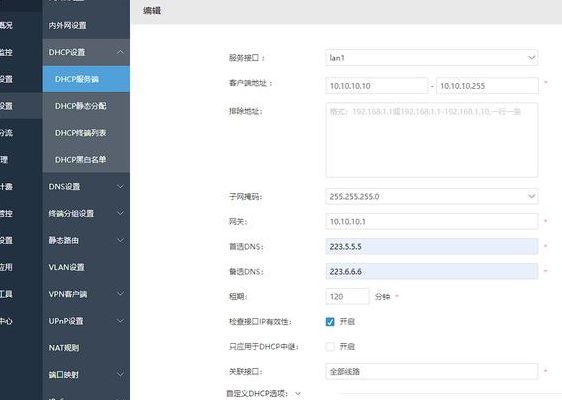The height and width of the screenshot is (400, 562).
Task: Open the 服务接口 lan1 dropdown
Action: pyautogui.click(x=432, y=58)
